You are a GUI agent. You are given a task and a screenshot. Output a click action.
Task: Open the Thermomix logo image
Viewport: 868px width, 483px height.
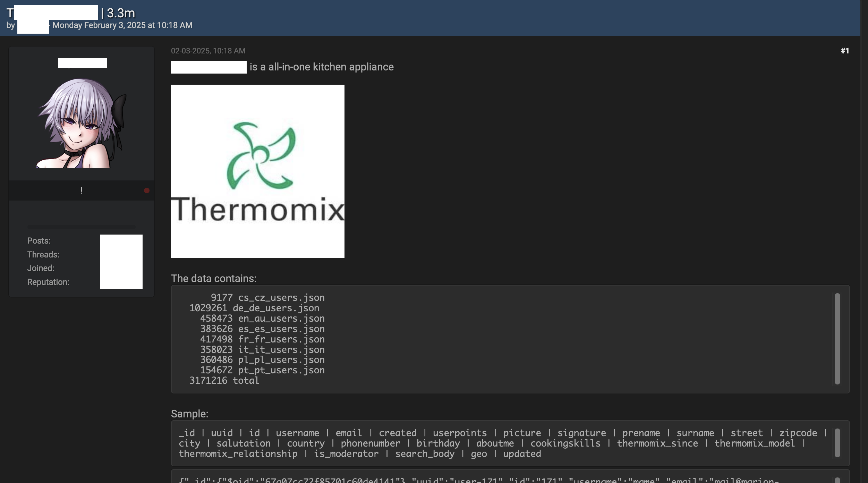coord(257,171)
